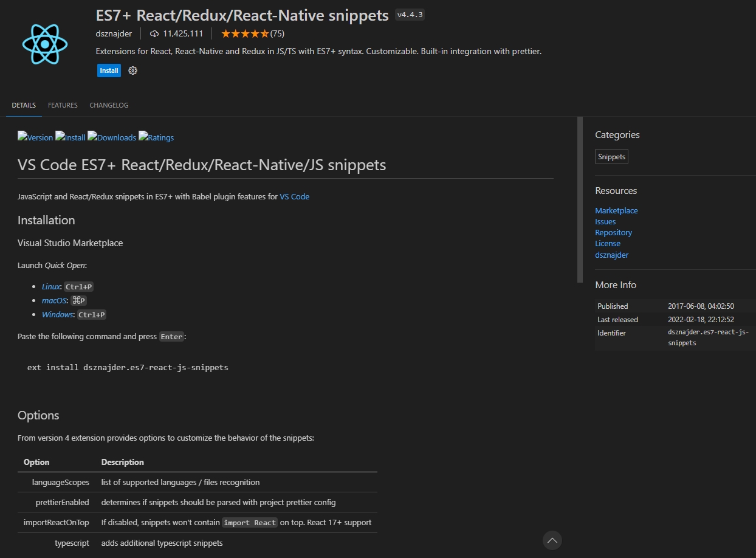The image size is (756, 558).
Task: Click the Identifier value dsznajder.es7-react-js-snippets
Action: click(708, 337)
